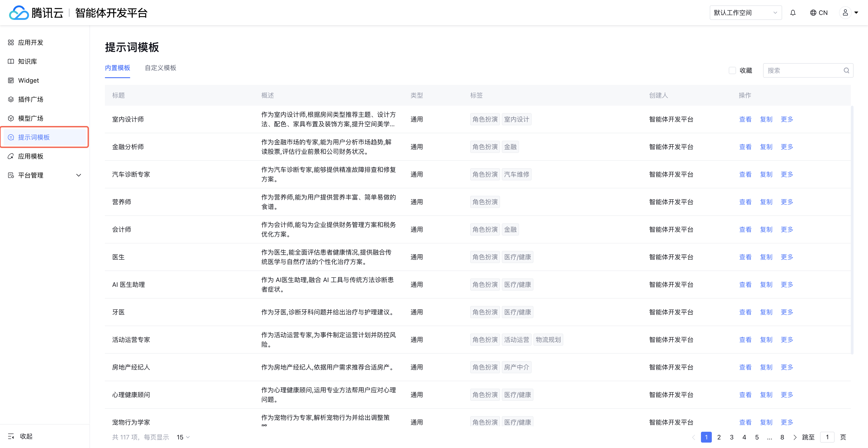The height and width of the screenshot is (448, 868).
Task: Switch to the 自定义模板 tab
Action: point(160,68)
